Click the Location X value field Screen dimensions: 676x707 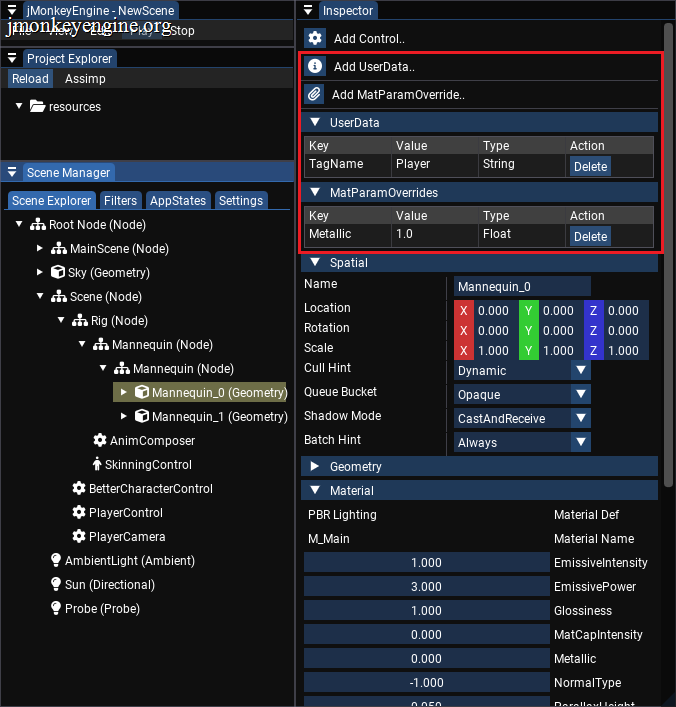coord(493,310)
